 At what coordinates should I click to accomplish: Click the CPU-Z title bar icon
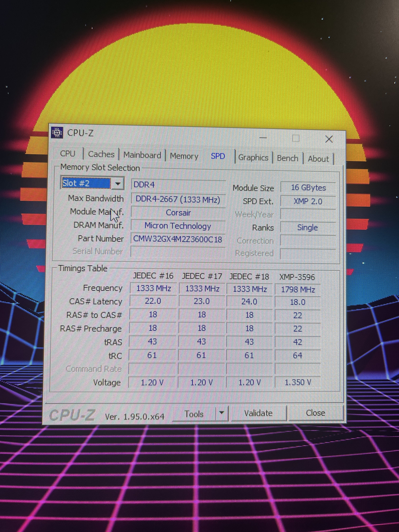pos(57,133)
